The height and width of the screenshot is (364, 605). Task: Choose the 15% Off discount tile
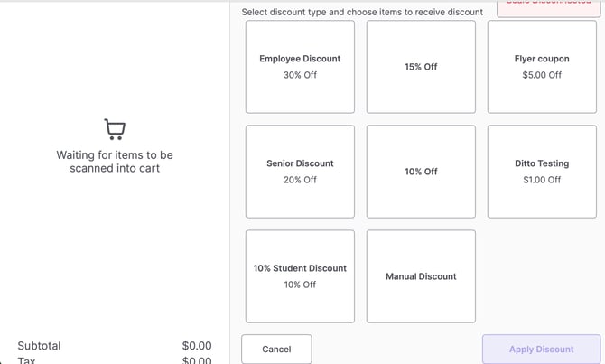coord(421,67)
